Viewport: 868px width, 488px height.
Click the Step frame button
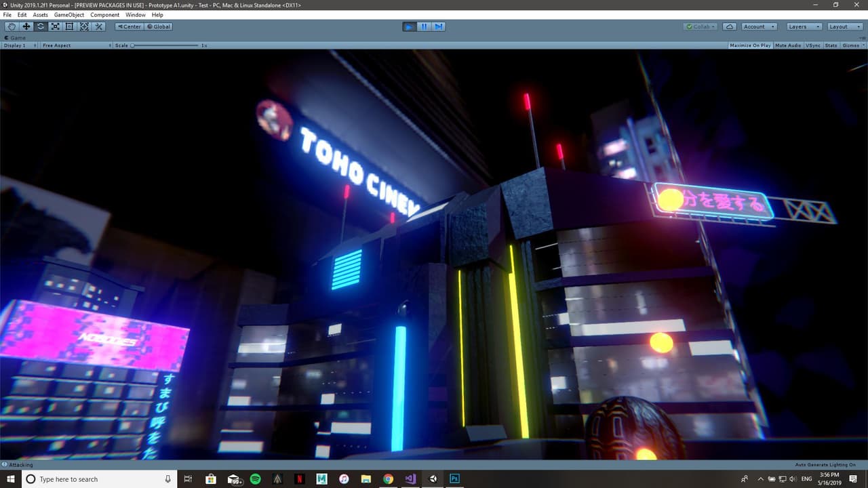438,26
